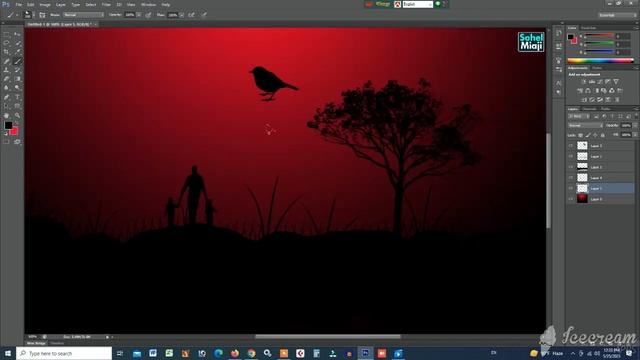This screenshot has width=640, height=360.
Task: Select the Rectangular Marquee tool
Action: [7, 34]
